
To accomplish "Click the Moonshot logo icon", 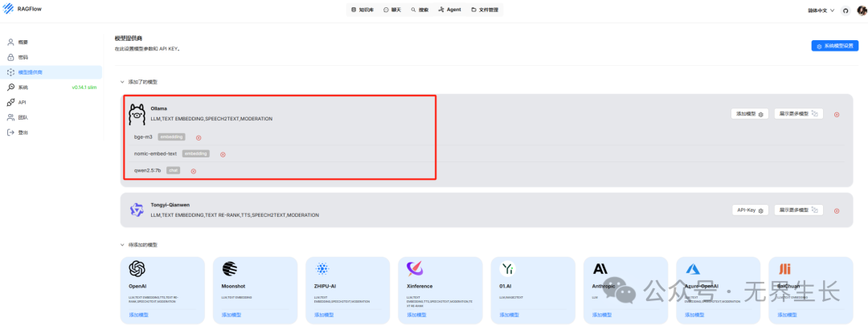I will pos(230,269).
